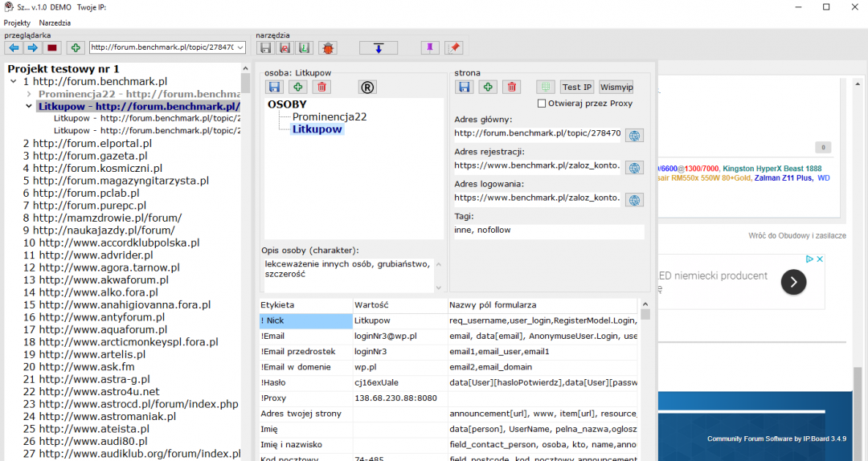868x461 pixels.
Task: Click the blue down-arrow button in narzędzia
Action: pos(379,48)
